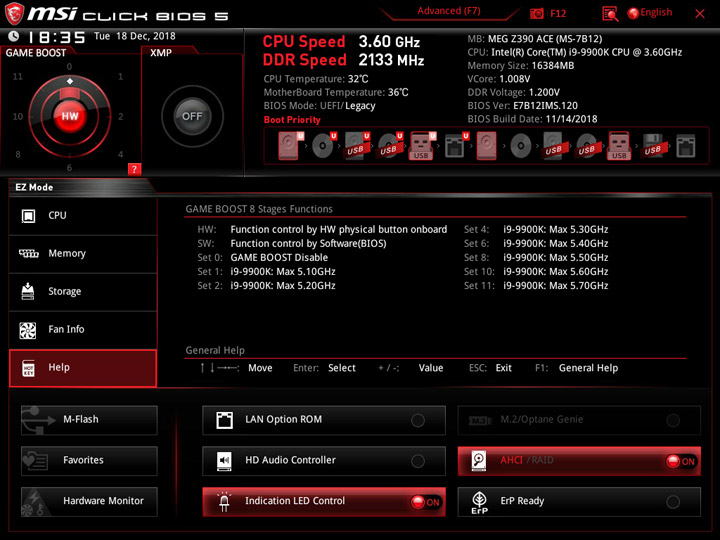Select the legacy USB CD/DVD boot icon without badge

(x=587, y=146)
